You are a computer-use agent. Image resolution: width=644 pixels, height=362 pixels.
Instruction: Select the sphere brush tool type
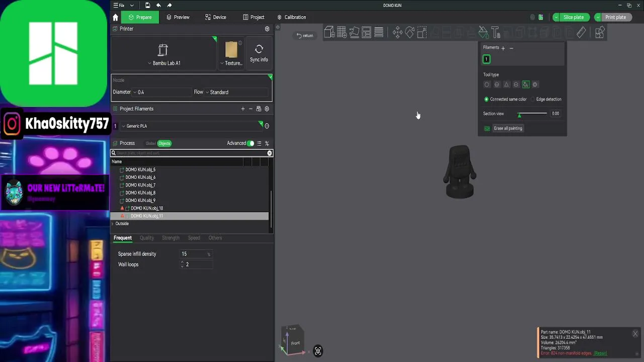point(497,84)
